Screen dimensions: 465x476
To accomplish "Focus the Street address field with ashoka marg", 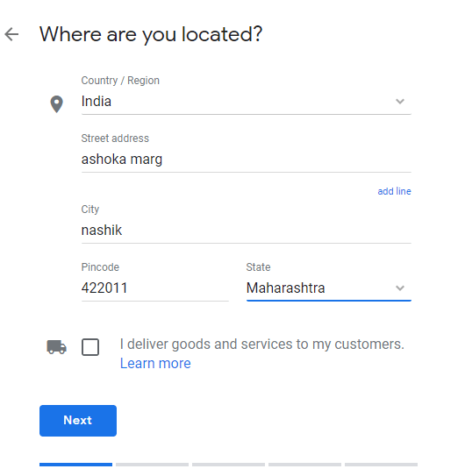I will click(247, 159).
